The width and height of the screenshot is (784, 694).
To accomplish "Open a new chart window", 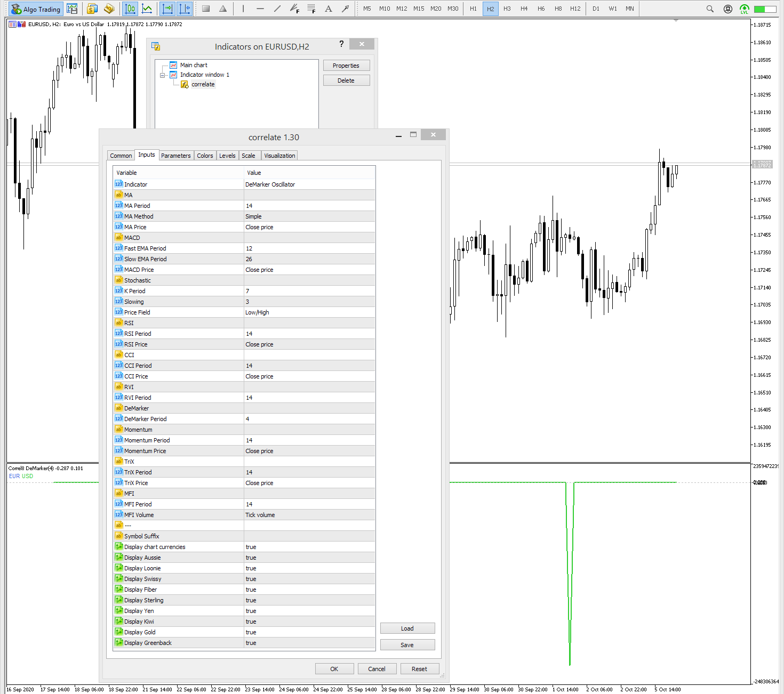I will (x=72, y=9).
